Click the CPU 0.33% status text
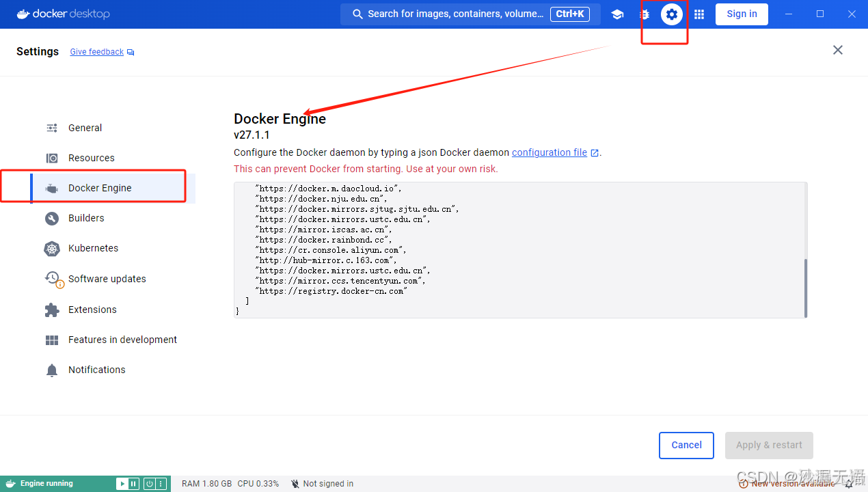Viewport: 868px width, 492px height. (258, 484)
